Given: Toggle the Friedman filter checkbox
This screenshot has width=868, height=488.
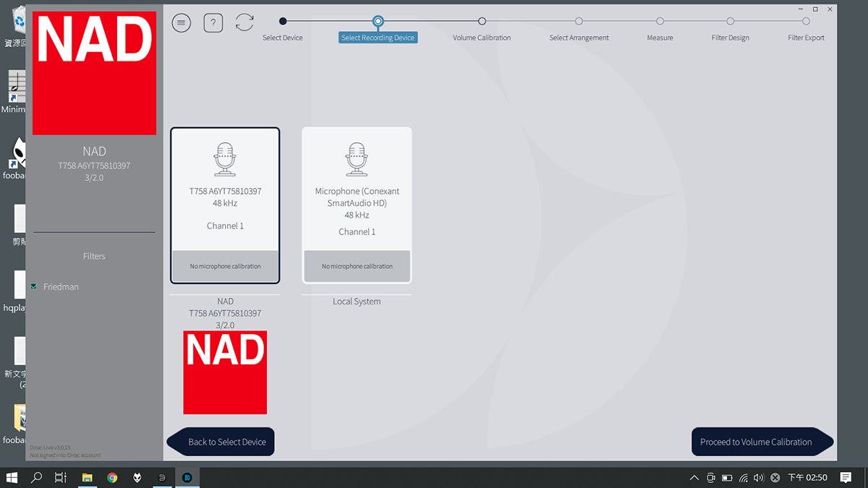Looking at the screenshot, I should [34, 287].
